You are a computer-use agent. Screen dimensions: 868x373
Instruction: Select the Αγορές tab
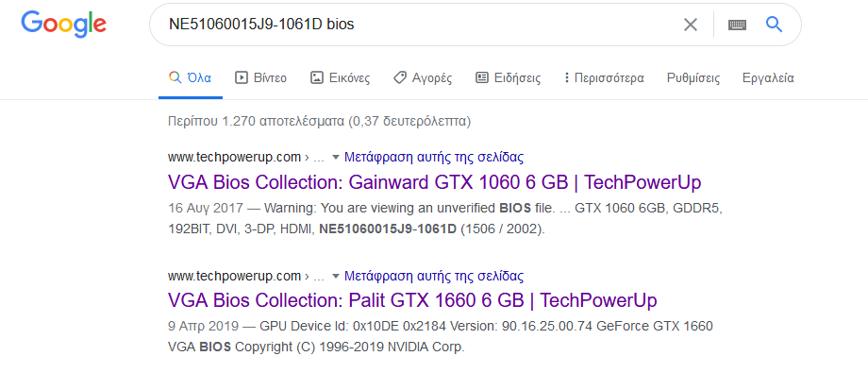tap(423, 78)
